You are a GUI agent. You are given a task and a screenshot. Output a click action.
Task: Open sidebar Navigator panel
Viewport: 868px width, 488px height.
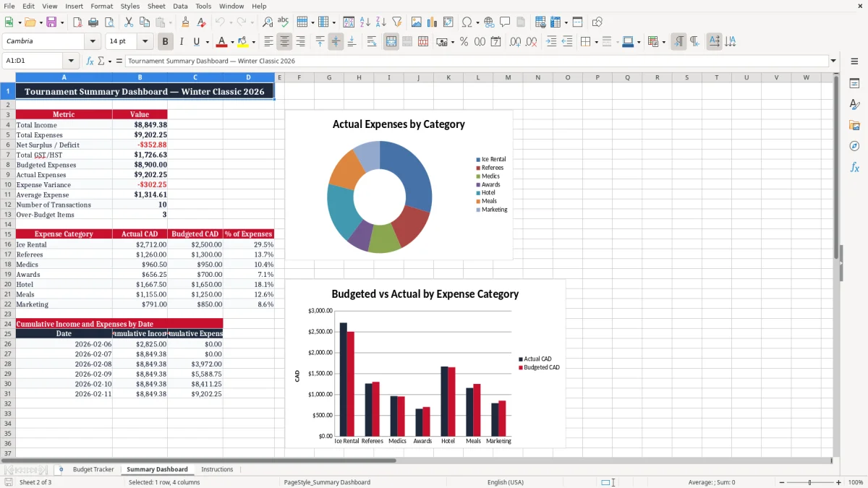tap(854, 146)
